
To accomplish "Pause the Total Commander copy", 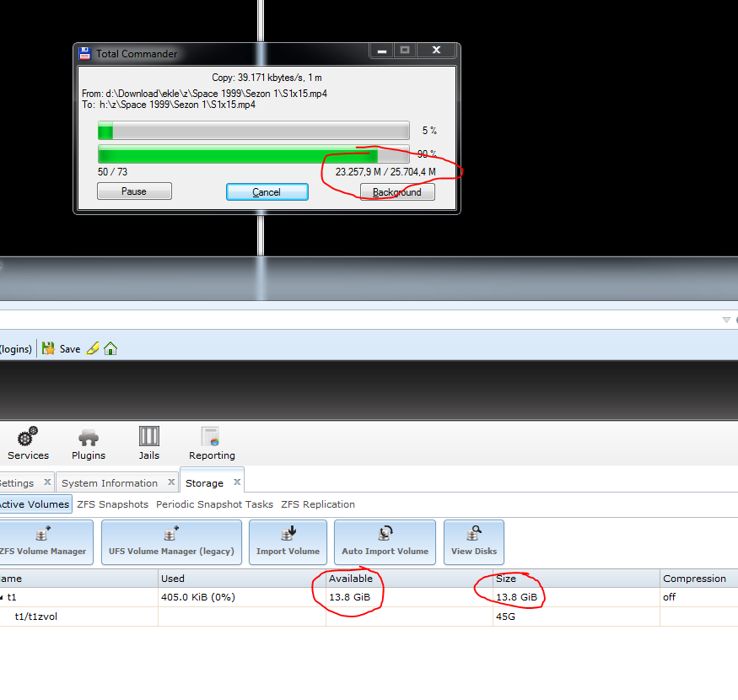I will tap(134, 191).
